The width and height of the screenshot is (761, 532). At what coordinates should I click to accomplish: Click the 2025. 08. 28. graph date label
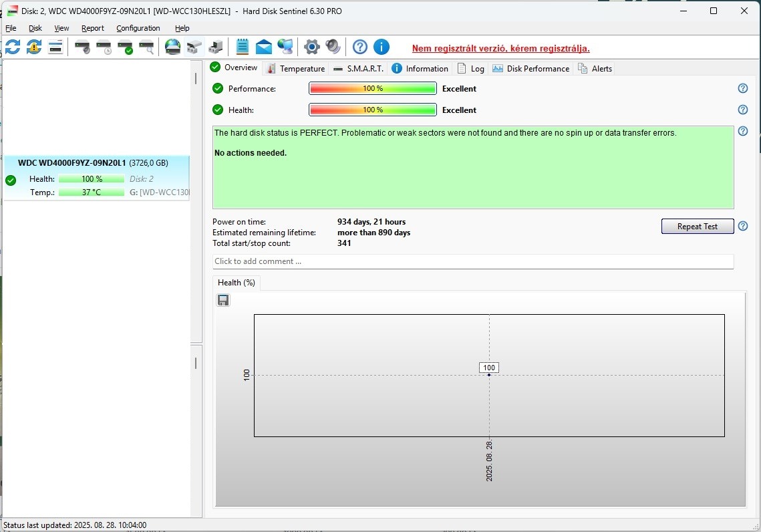click(489, 461)
